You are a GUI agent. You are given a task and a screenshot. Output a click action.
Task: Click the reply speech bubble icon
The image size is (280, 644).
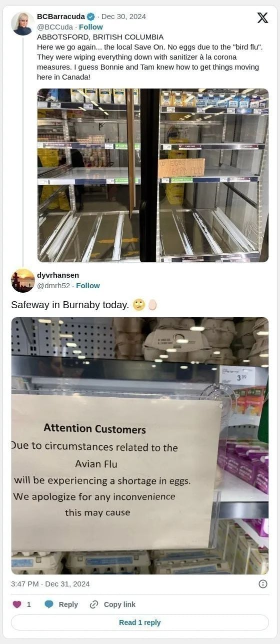[x=49, y=604]
